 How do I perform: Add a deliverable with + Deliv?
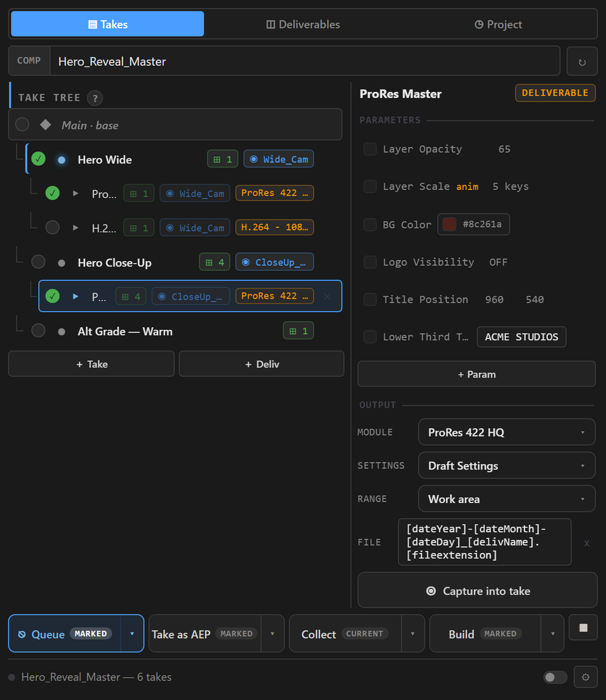[262, 364]
